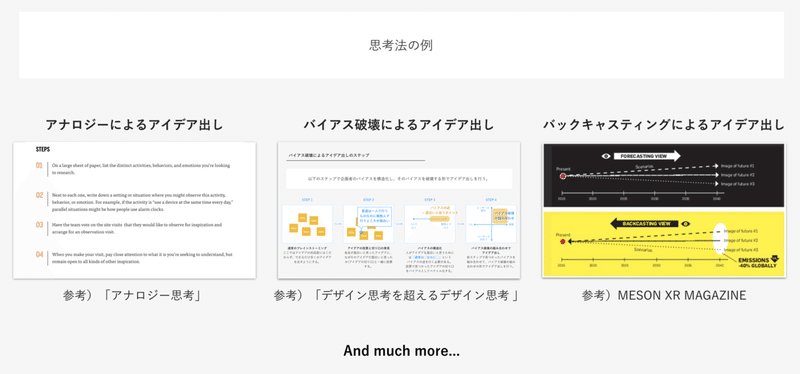This screenshot has width=800, height=374.
Task: Click the 「デザイン思考を超えるデザイン思考」 reference
Action: (416, 295)
